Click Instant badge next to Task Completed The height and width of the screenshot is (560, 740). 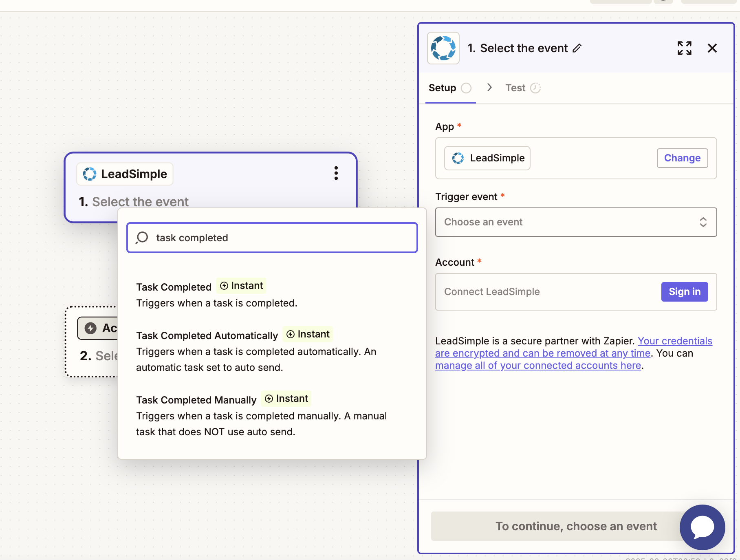242,286
